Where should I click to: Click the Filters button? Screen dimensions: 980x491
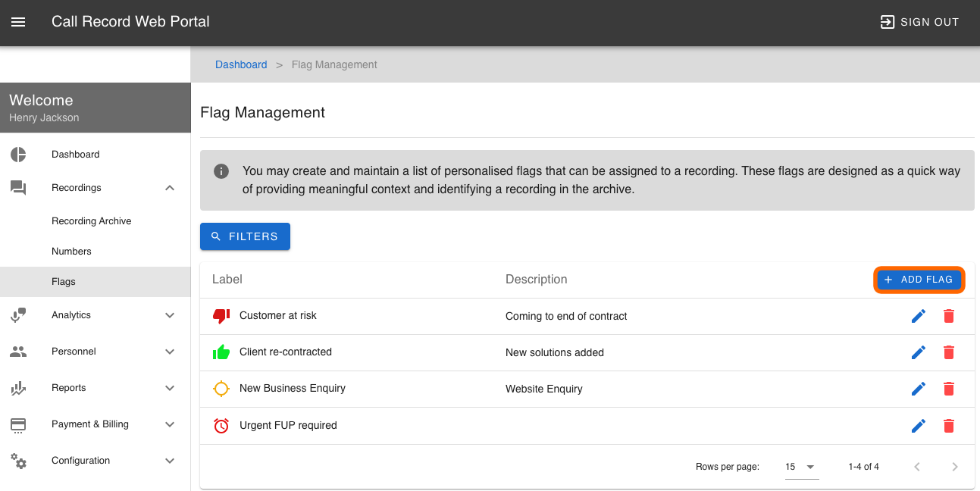click(x=245, y=236)
